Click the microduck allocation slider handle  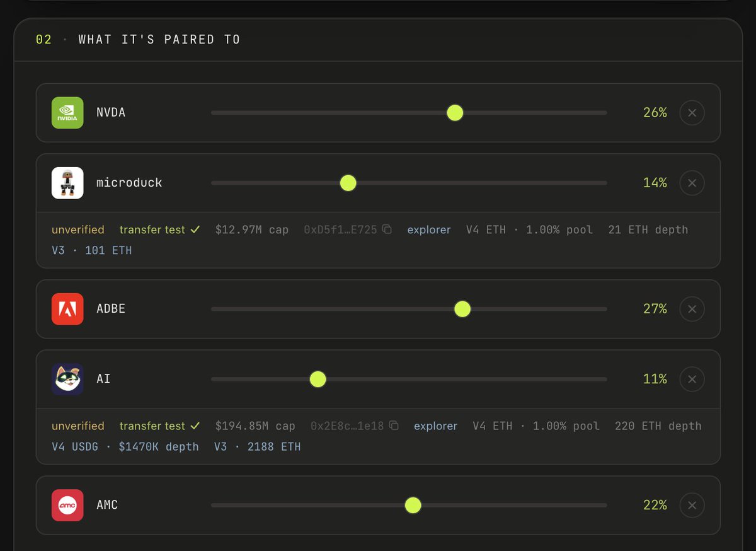pyautogui.click(x=348, y=183)
